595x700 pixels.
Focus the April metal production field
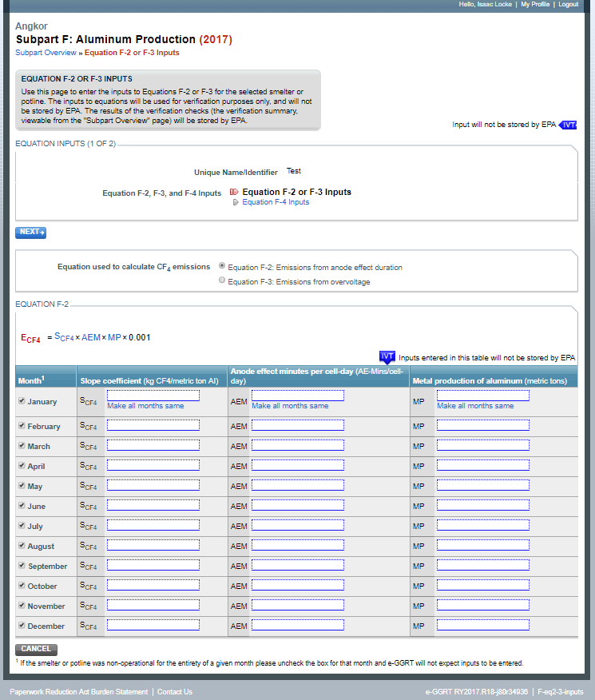click(x=483, y=465)
